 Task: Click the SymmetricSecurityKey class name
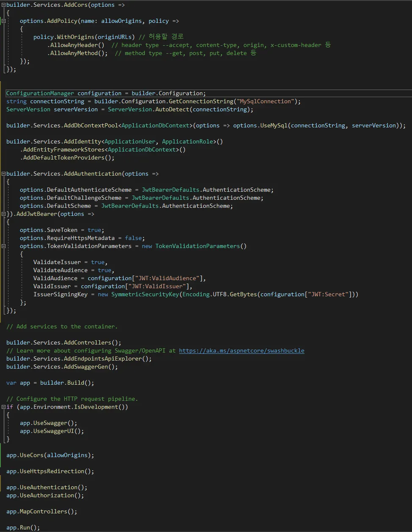coord(145,295)
